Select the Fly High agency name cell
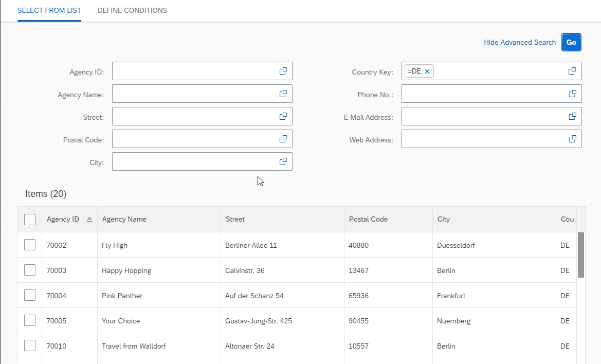 pos(159,245)
